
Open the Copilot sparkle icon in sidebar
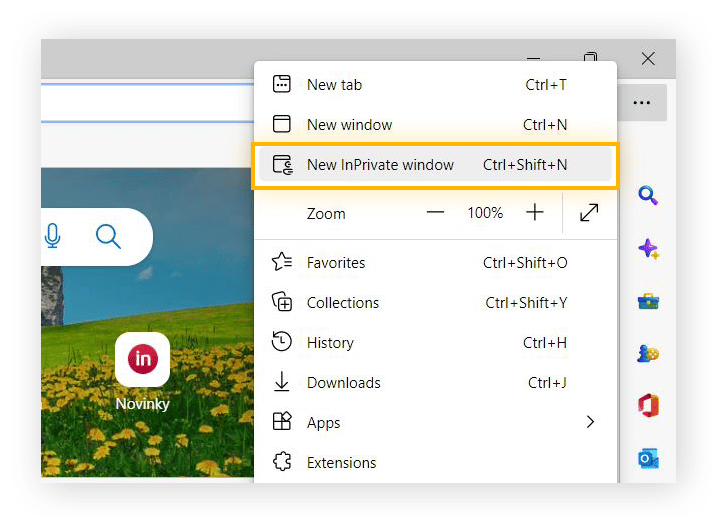(x=648, y=249)
